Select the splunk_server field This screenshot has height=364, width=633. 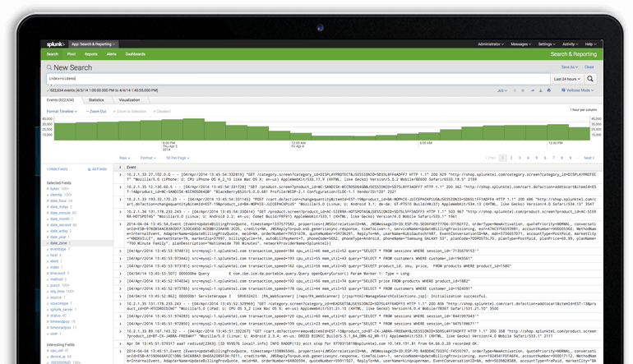point(62,310)
